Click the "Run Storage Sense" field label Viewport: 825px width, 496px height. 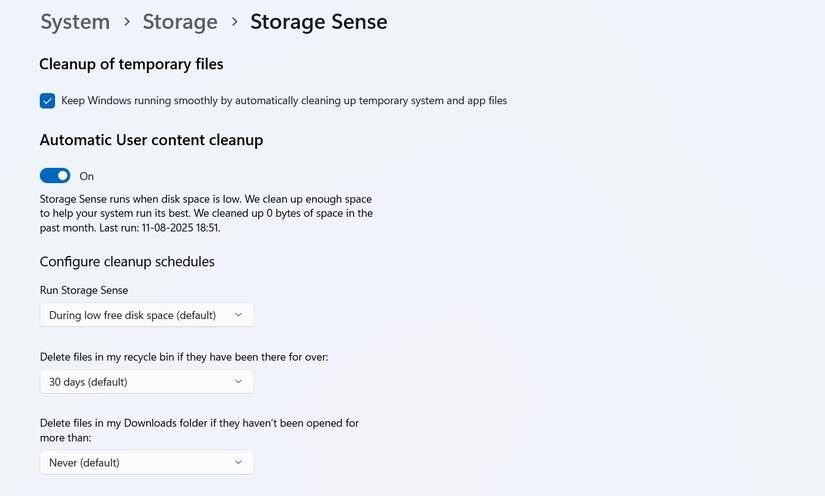pos(84,290)
